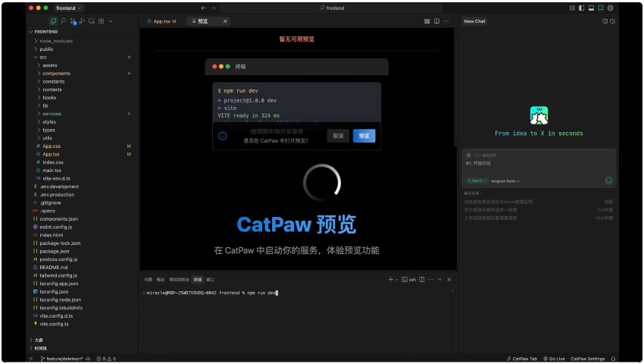Open the Search view icon

pyautogui.click(x=63, y=21)
